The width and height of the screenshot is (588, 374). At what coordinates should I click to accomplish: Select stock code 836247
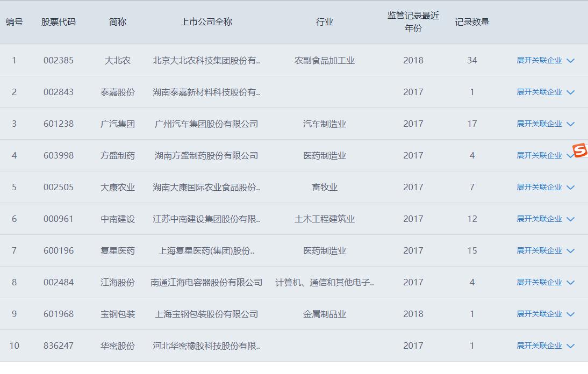(x=59, y=346)
